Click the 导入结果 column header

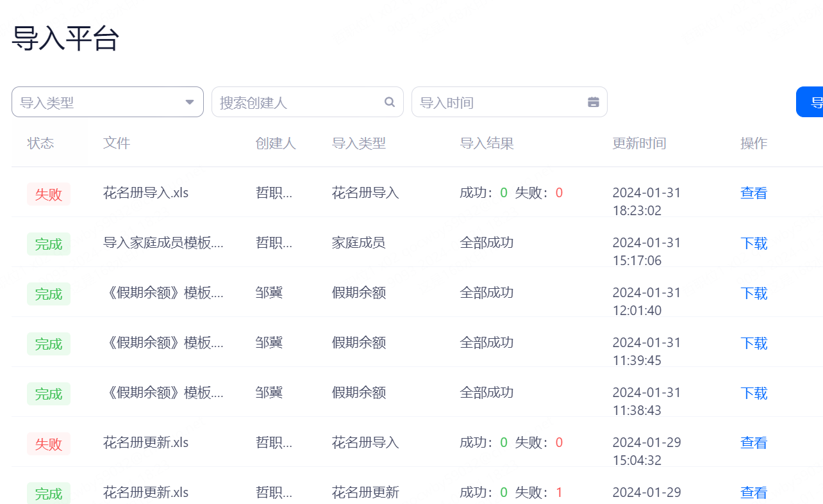coord(487,143)
